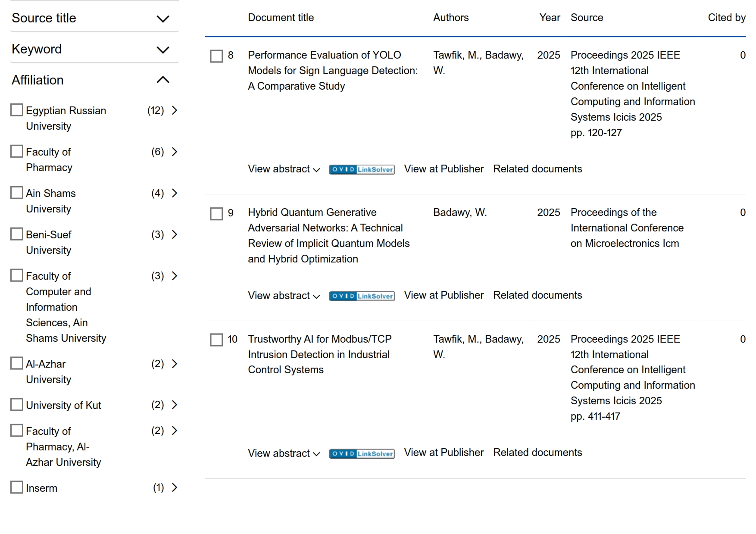Tick the Al-Azhar University affiliation checkbox
756x534 pixels.
(x=17, y=363)
